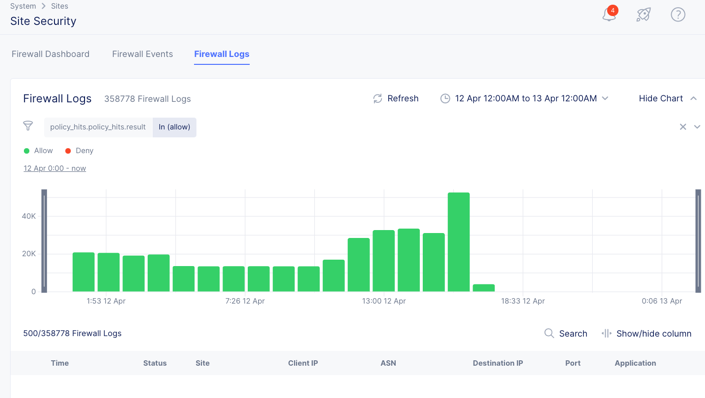Screen dimensions: 705x398
Task: Click the '13:00 12 Apr' axis label
Action: pyautogui.click(x=384, y=301)
